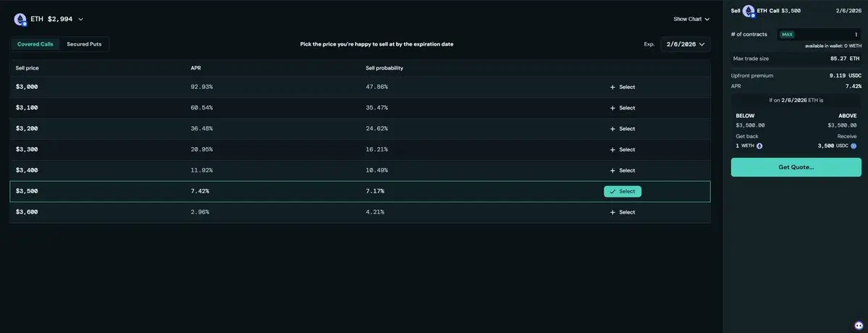Viewport: 868px width, 333px height.
Task: Click the checkmark icon in the $3,500 row
Action: point(612,192)
